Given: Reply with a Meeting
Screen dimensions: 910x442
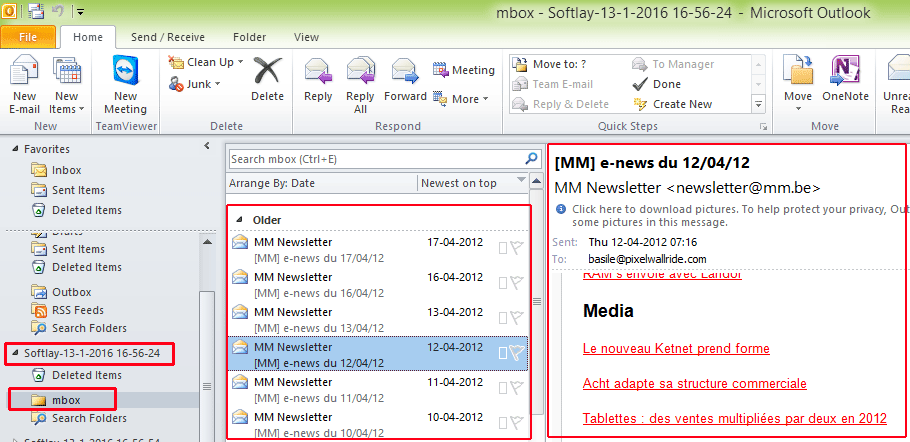Looking at the screenshot, I should pos(464,70).
